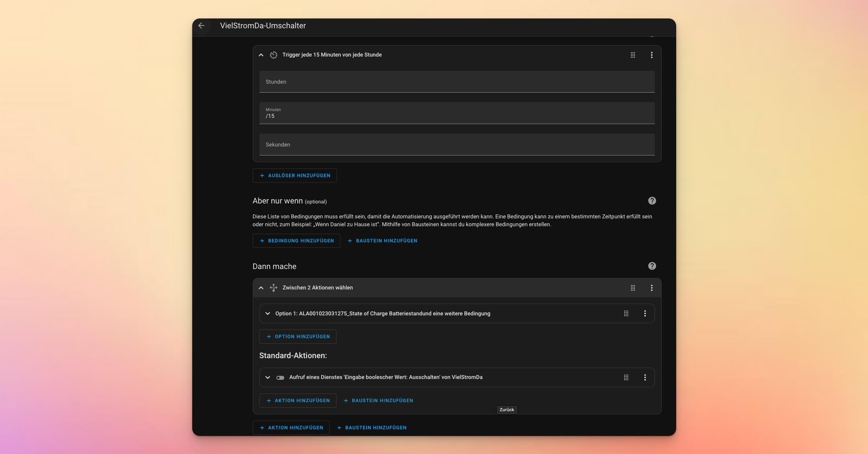The image size is (868, 454).
Task: Grab the drag handle of 'Zwischen 2 Aktionen wählen'
Action: [633, 288]
